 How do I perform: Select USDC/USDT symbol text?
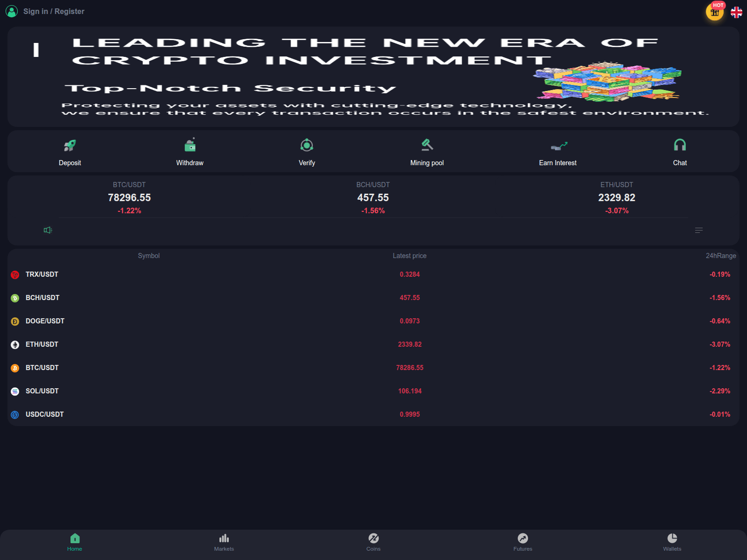coord(45,414)
